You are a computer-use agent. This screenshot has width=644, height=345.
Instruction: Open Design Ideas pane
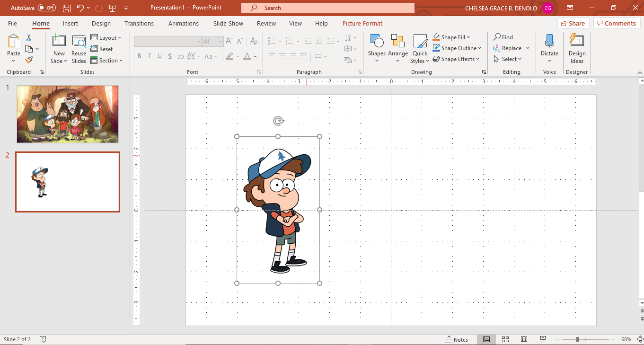click(577, 48)
